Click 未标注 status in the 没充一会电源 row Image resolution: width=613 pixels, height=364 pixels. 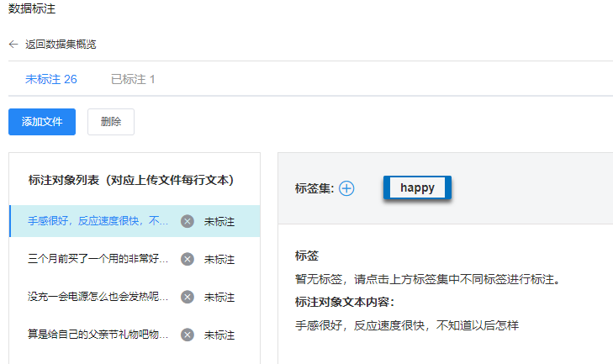tap(219, 297)
